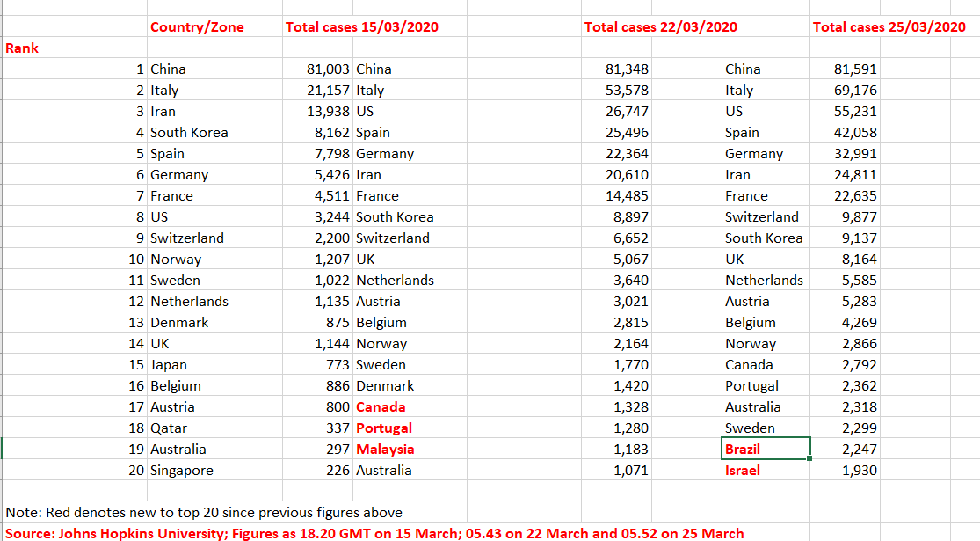Select the cell with 1,022
The width and height of the screenshot is (980, 541).
click(317, 281)
